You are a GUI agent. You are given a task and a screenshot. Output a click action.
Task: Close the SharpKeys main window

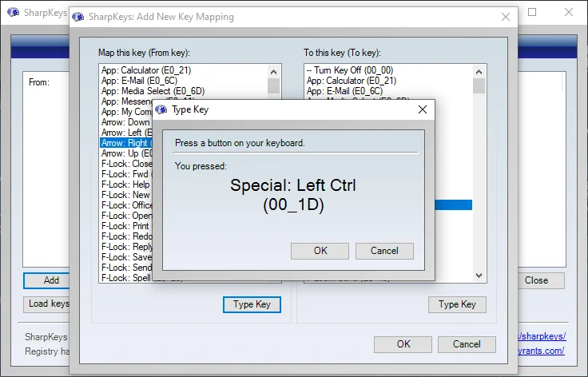(569, 12)
